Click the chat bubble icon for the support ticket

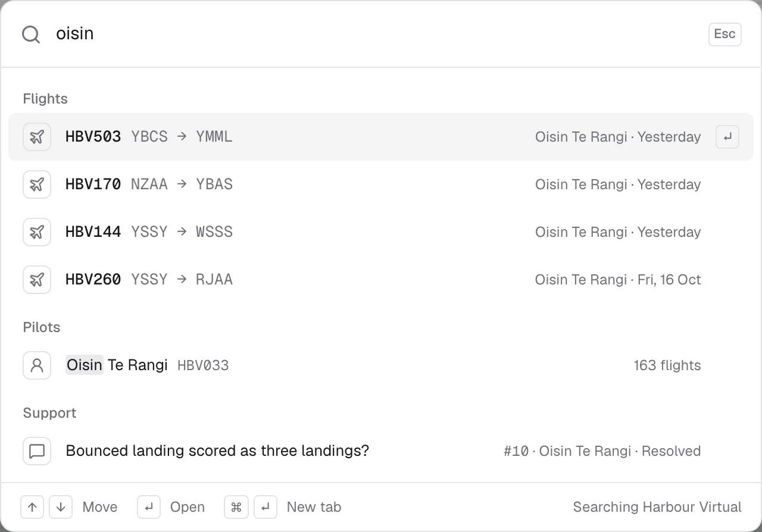37,451
